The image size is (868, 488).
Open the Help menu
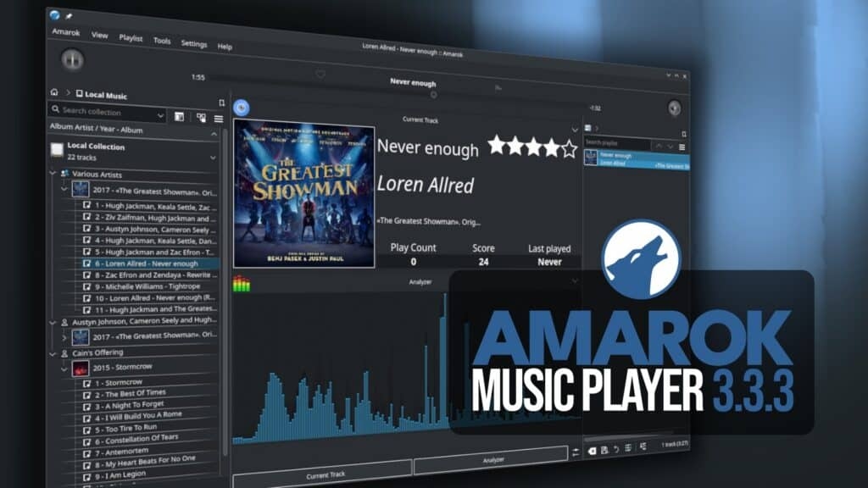click(224, 47)
